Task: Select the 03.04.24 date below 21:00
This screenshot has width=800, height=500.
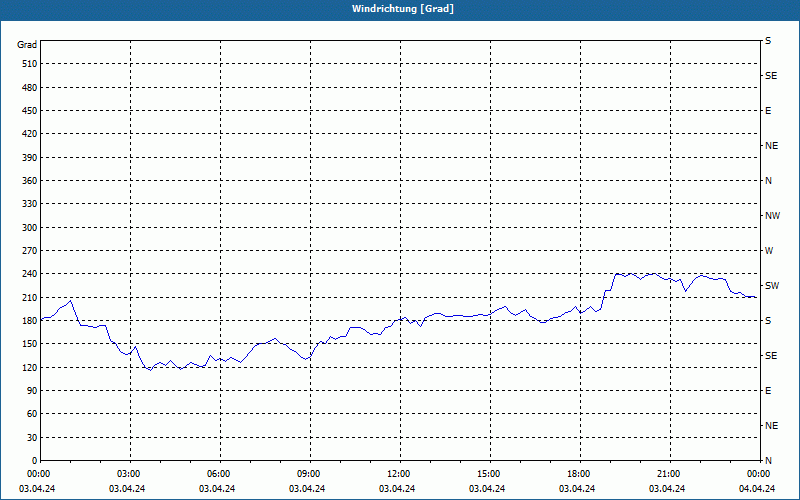Action: coord(667,489)
